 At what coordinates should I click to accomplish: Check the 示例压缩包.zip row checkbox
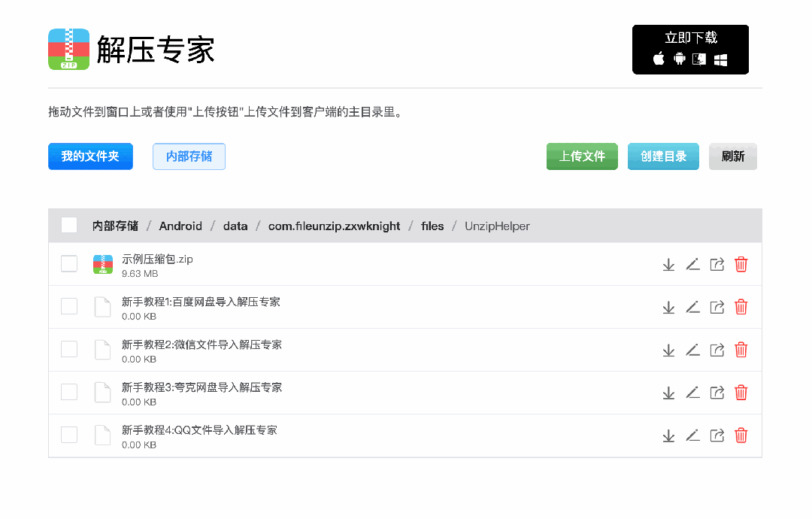click(68, 264)
